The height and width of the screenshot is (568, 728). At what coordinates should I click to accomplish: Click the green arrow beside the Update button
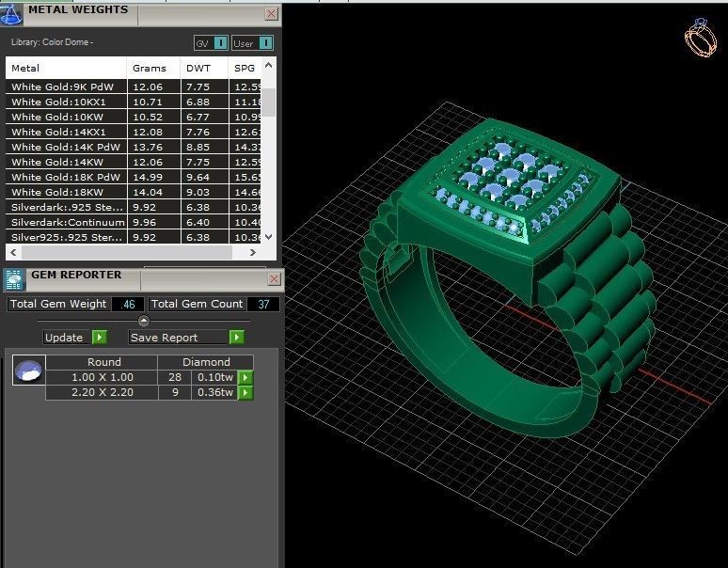pyautogui.click(x=100, y=337)
